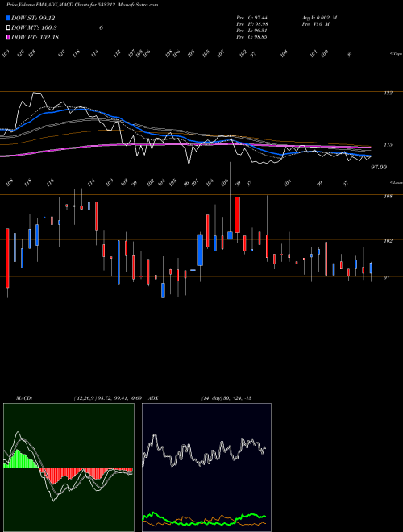Click the 'MACD:' panel heading
Image resolution: width=403 pixels, height=532 pixels.
pyautogui.click(x=24, y=398)
